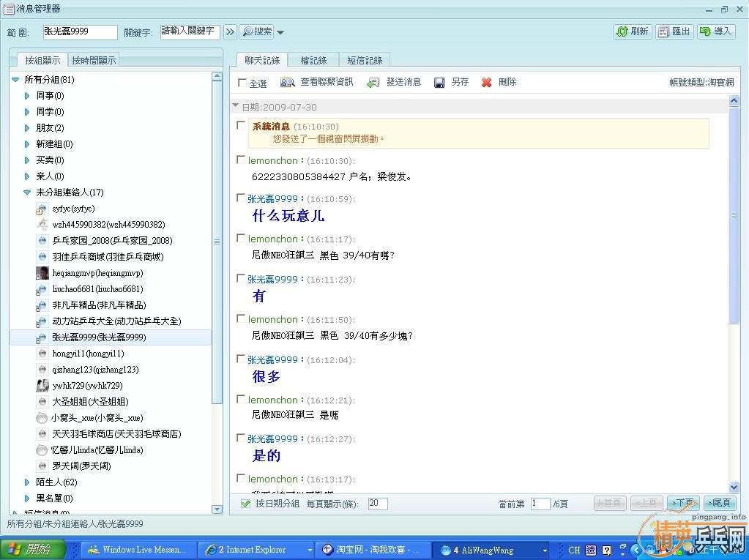Image resolution: width=749 pixels, height=560 pixels.
Task: Tick checkbox for 张光磊9999 16:11:23 message
Action: click(241, 278)
